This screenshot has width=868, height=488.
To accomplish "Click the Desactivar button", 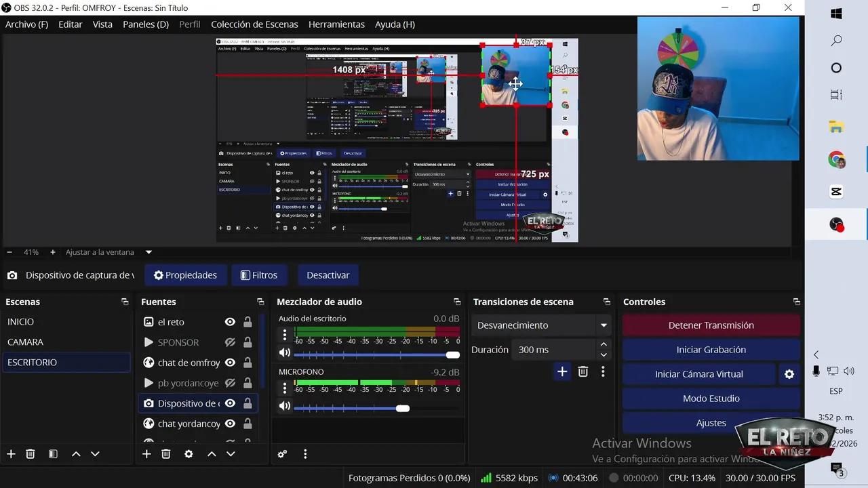I will pyautogui.click(x=328, y=275).
